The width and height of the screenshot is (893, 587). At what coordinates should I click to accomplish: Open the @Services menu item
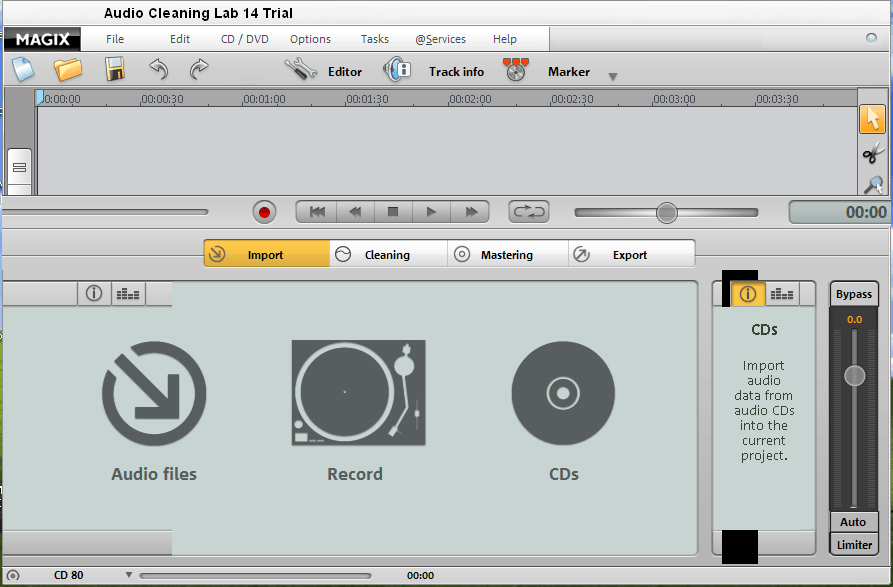coord(440,39)
